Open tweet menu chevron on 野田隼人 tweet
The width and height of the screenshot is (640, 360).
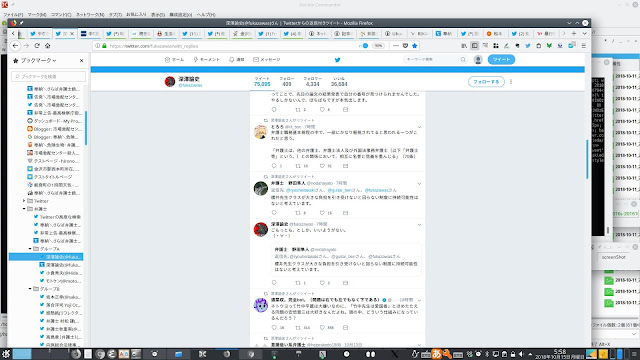(419, 184)
